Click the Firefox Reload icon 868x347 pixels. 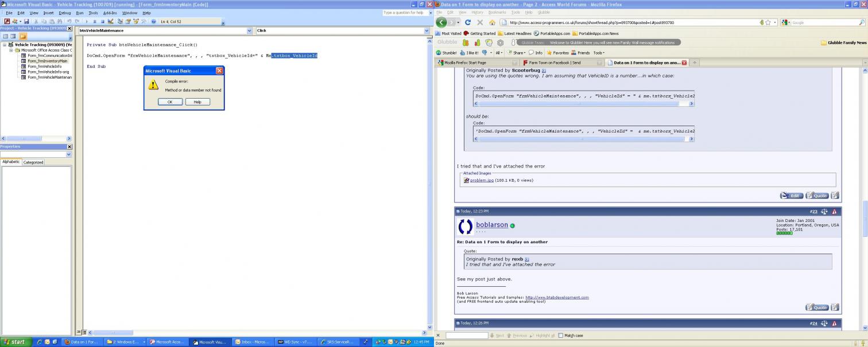[468, 22]
